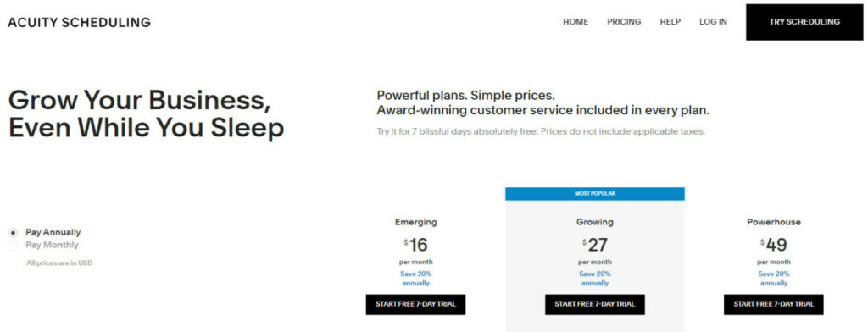
Task: Click the Growing plan title
Action: tap(595, 222)
